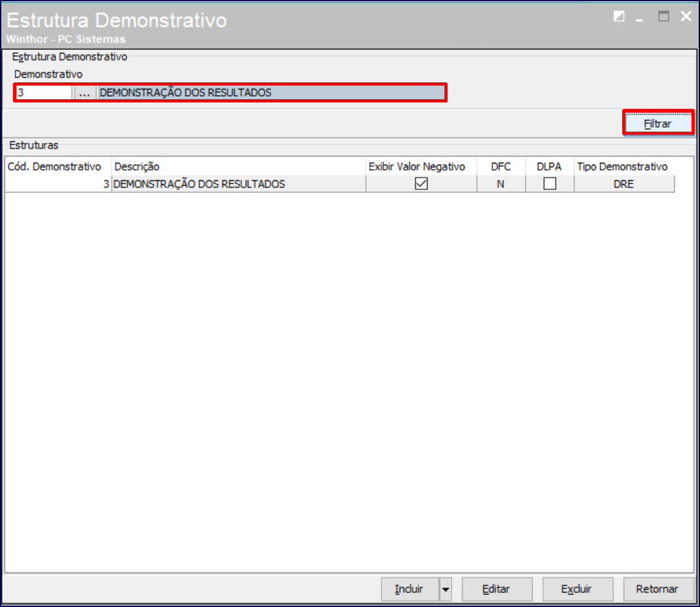
Task: Check the DLPA checkbox in row 3
Action: click(x=549, y=184)
